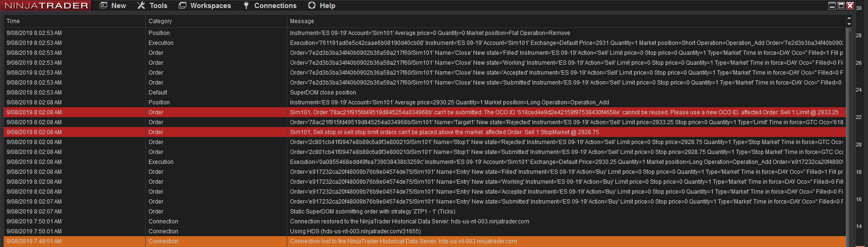The height and width of the screenshot is (247, 868).
Task: Select the 'Stop1' New state='Rejected' message
Action: click(x=566, y=142)
